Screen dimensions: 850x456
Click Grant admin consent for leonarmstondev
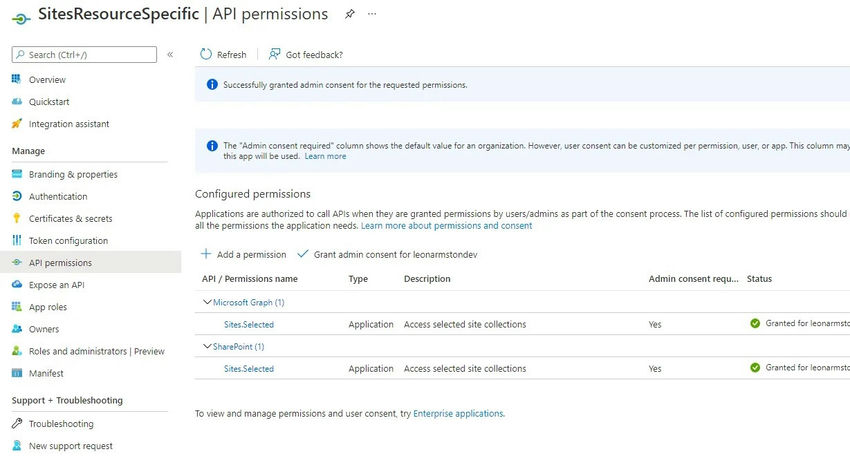point(395,254)
